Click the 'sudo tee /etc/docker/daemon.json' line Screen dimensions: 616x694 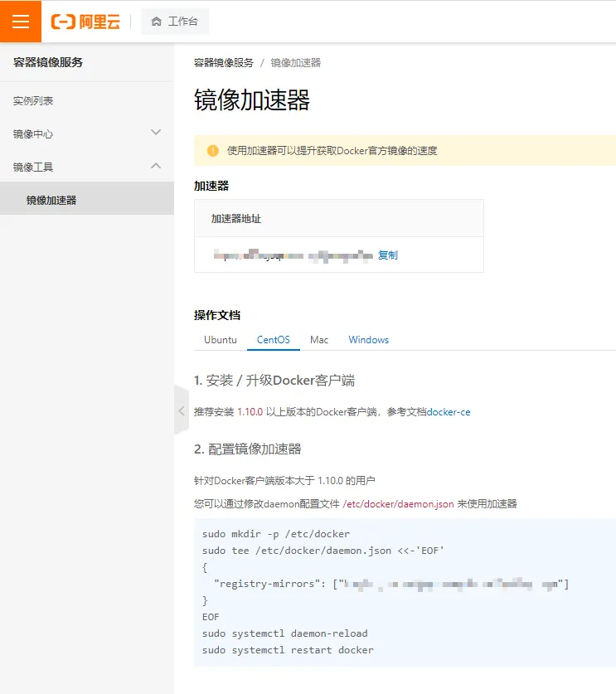323,551
